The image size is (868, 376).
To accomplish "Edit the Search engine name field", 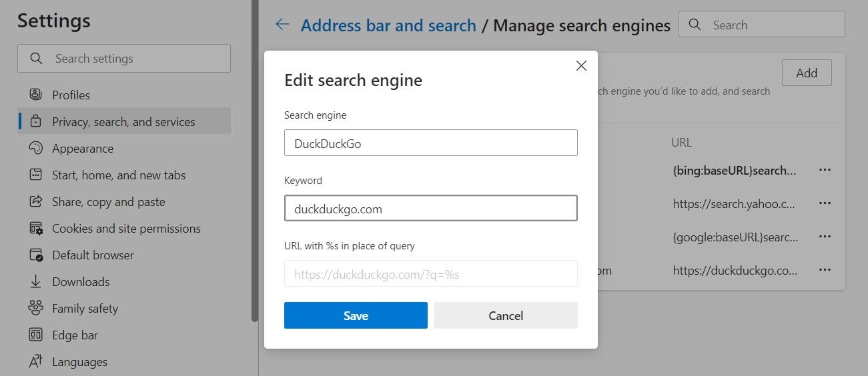I will click(430, 143).
